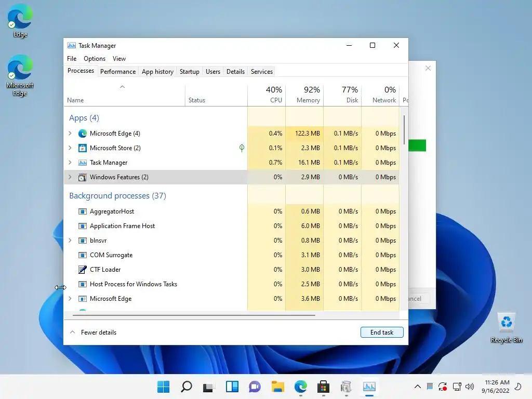Click the Apps (4) group heading
This screenshot has width=532, height=399.
pyautogui.click(x=84, y=118)
